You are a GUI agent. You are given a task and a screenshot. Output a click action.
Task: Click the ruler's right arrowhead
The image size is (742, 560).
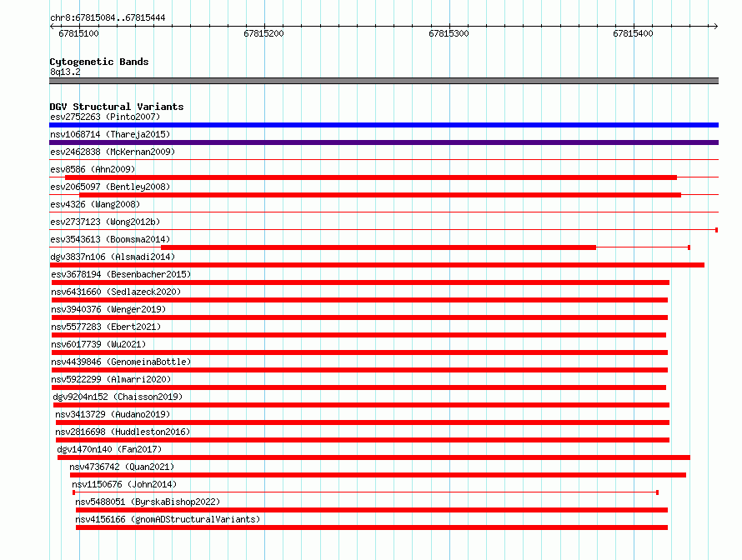716,27
